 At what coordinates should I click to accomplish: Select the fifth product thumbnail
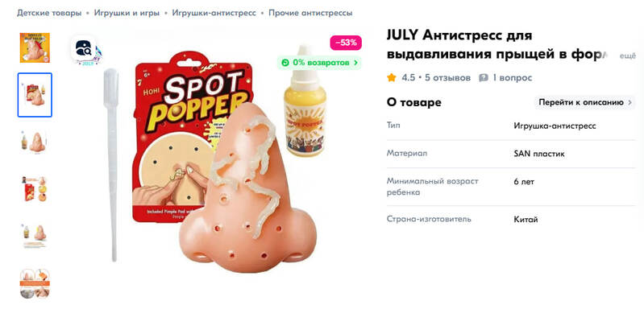(35, 237)
